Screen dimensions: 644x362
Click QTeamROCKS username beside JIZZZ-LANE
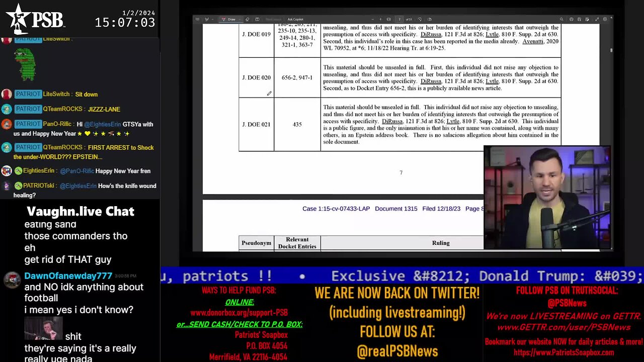(63, 109)
